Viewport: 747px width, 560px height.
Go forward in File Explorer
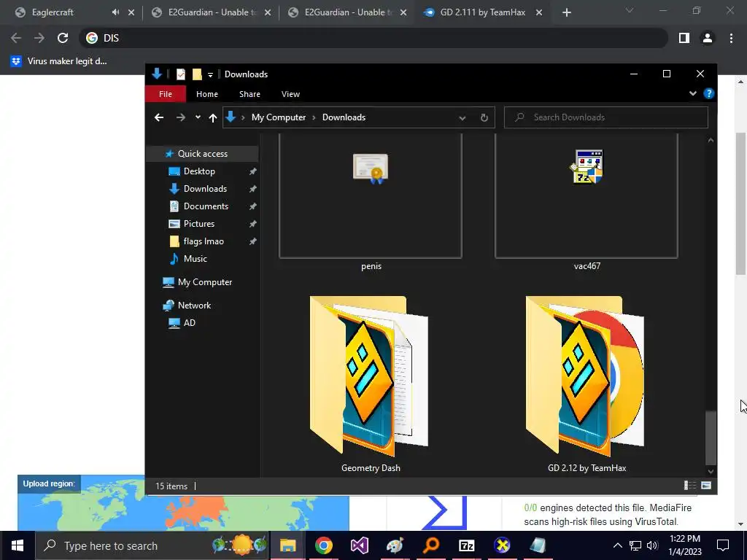pos(181,117)
